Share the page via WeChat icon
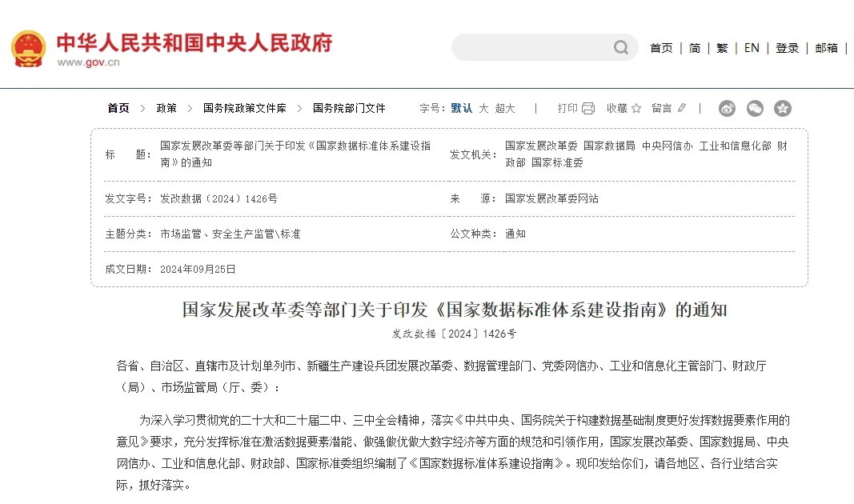Screen dimensions: 854x504 (x=755, y=108)
